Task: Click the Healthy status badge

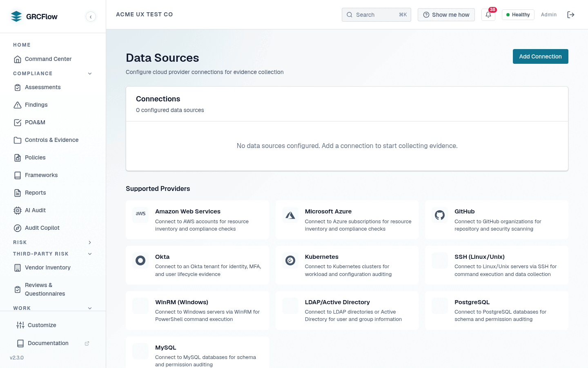Action: tap(518, 15)
